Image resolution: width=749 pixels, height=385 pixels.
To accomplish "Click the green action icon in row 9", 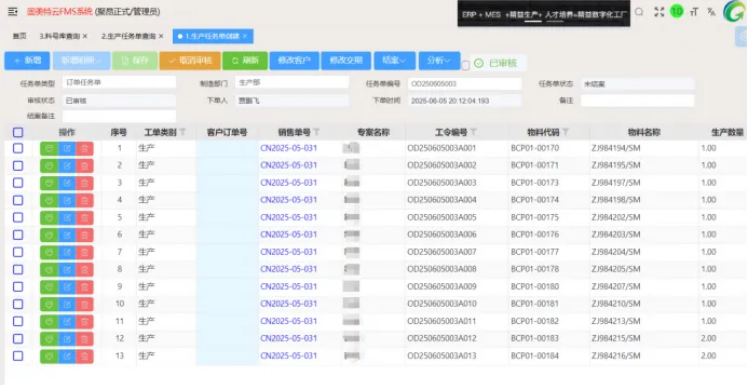I will click(49, 287).
